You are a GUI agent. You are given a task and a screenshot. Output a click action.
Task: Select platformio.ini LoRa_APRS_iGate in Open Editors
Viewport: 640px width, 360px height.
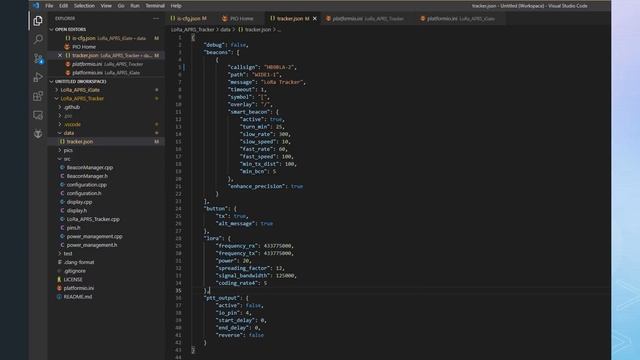coord(106,73)
